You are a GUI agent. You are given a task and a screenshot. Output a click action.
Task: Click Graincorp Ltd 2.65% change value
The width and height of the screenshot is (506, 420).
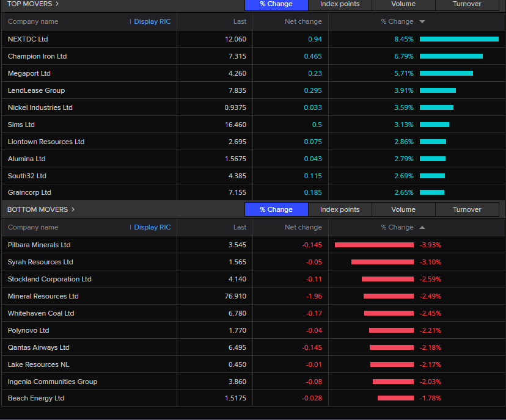(x=404, y=192)
